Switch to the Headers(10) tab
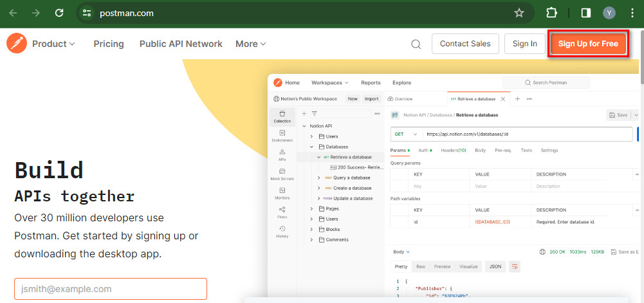This screenshot has height=303, width=644. [x=454, y=151]
